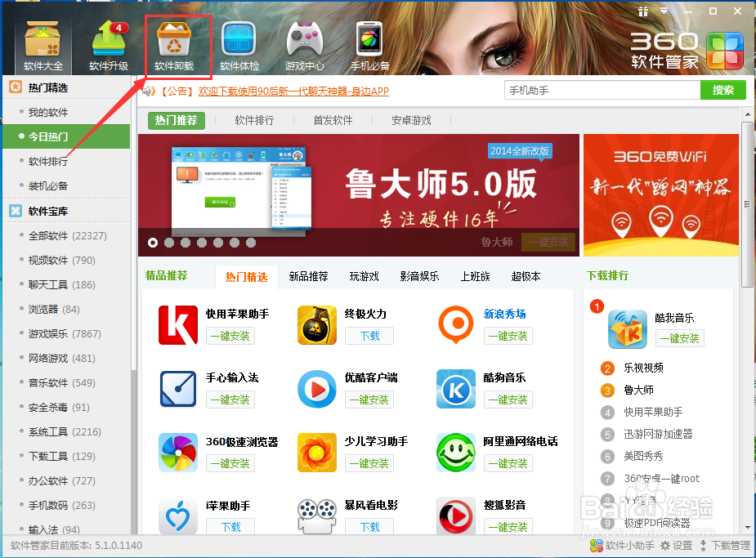Open the 软件大全 software catalog icon

[x=42, y=47]
